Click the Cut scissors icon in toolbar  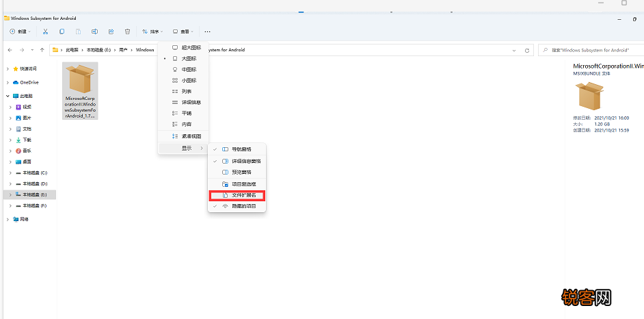click(46, 31)
